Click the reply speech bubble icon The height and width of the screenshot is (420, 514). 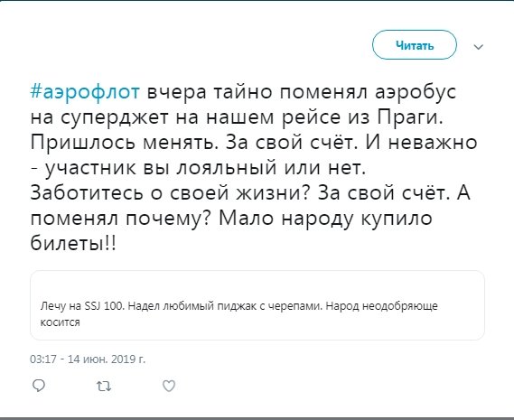point(39,386)
